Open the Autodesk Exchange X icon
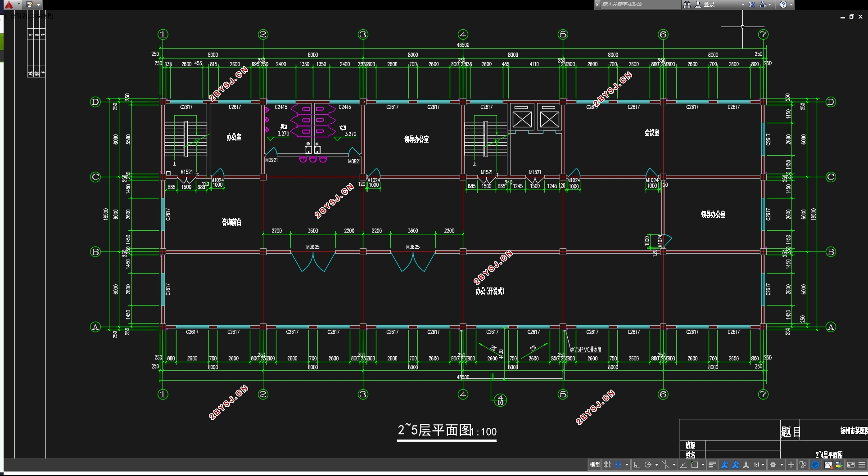This screenshot has width=868, height=476. pyautogui.click(x=752, y=4)
